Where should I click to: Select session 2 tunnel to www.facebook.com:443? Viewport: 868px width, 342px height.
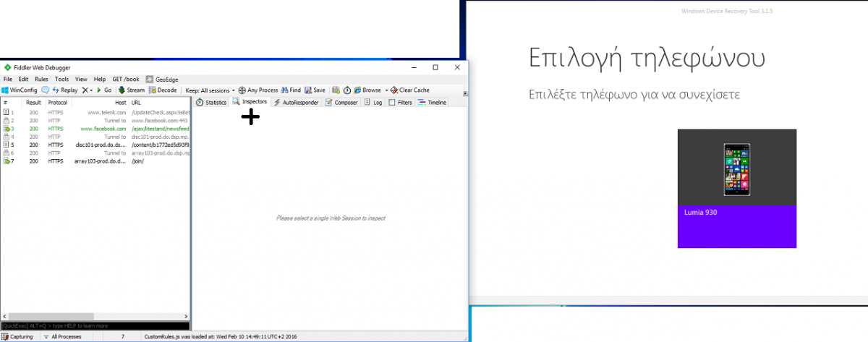click(x=95, y=121)
